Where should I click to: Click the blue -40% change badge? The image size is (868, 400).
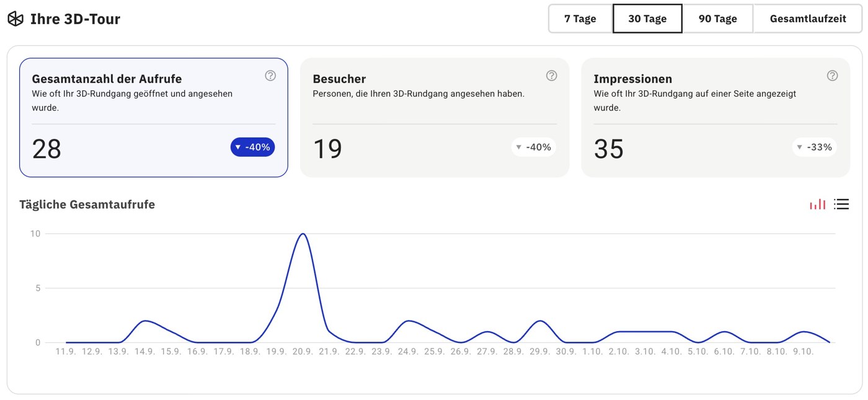252,148
